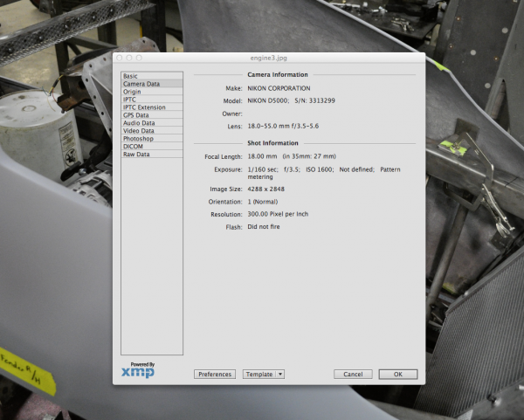This screenshot has width=524, height=420.
Task: Click the Preferences button
Action: coord(214,375)
